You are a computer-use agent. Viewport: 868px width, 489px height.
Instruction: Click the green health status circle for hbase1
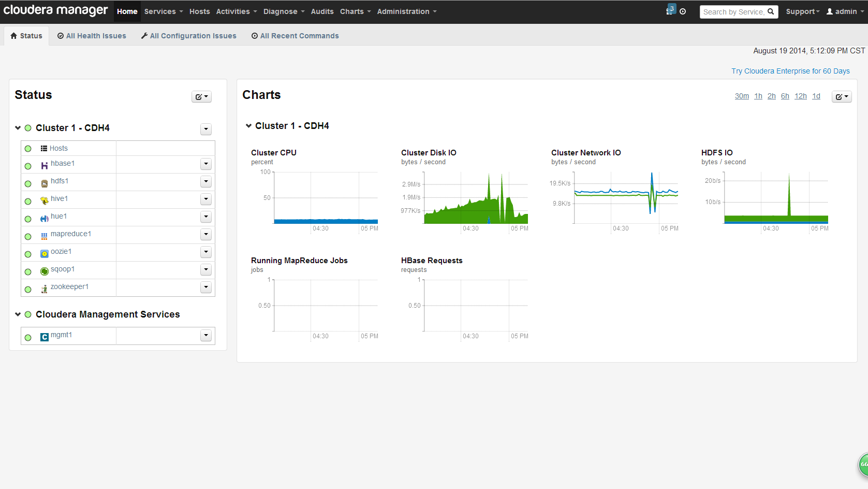click(28, 166)
